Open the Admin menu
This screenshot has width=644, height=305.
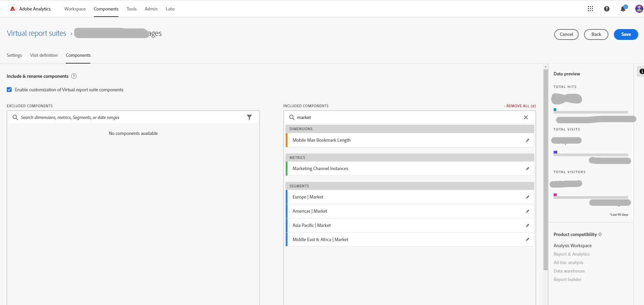pyautogui.click(x=151, y=9)
